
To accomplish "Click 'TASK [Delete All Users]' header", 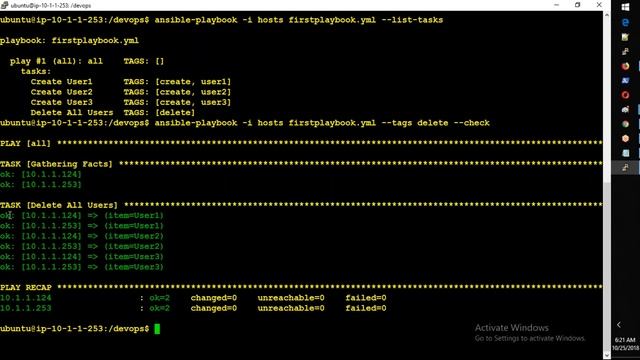I will [59, 205].
